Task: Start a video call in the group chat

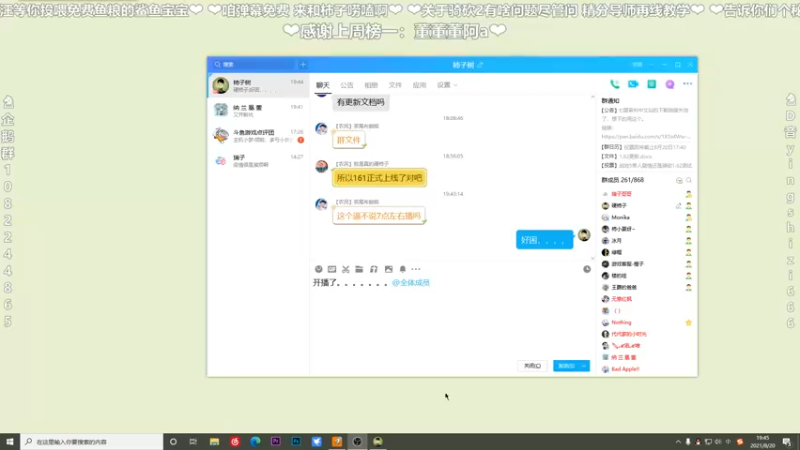Action: [x=633, y=84]
